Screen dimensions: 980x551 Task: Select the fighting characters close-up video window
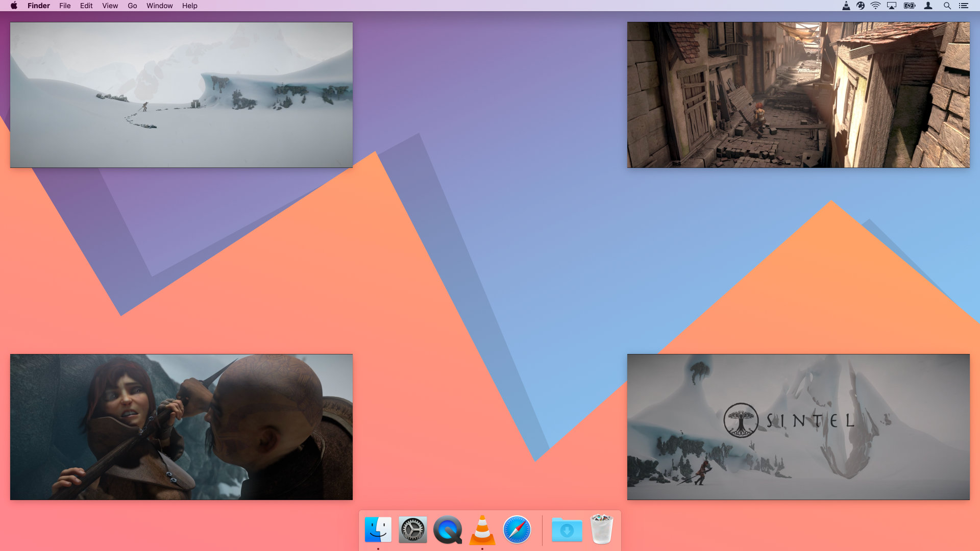[181, 427]
